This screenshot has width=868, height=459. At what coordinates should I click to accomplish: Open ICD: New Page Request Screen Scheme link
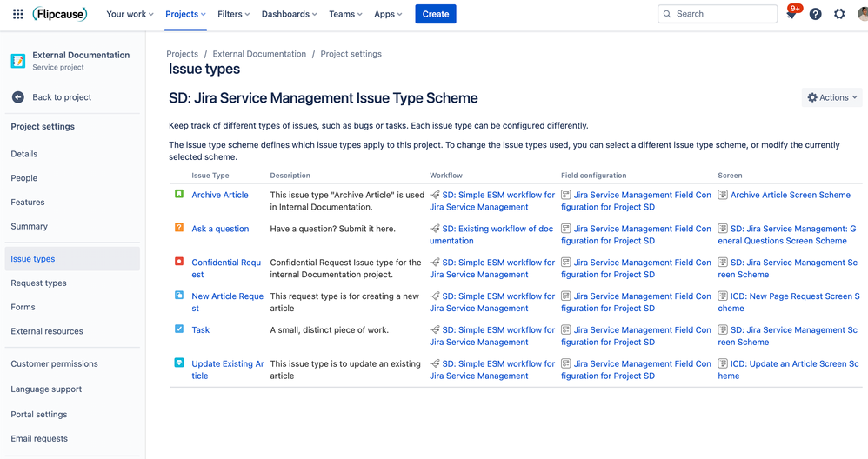790,302
